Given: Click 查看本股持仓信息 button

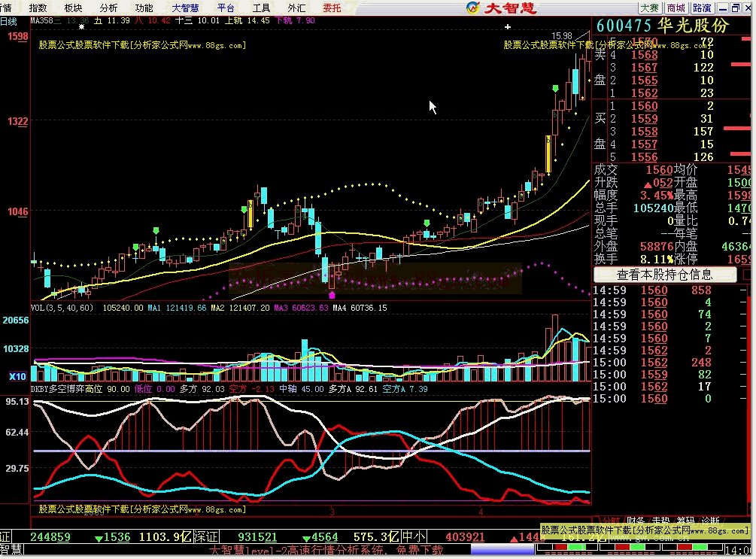Looking at the screenshot, I should [665, 275].
